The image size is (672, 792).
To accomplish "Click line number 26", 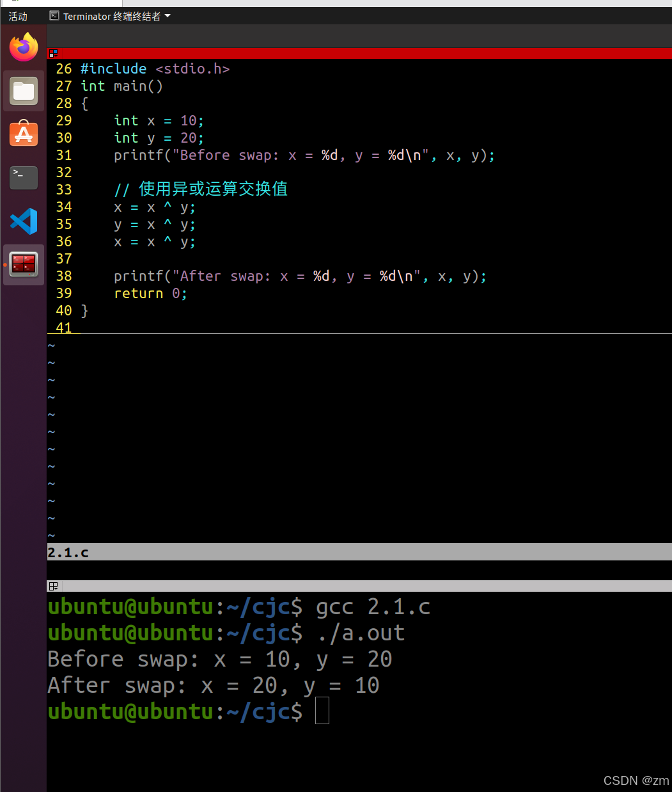I will point(64,68).
